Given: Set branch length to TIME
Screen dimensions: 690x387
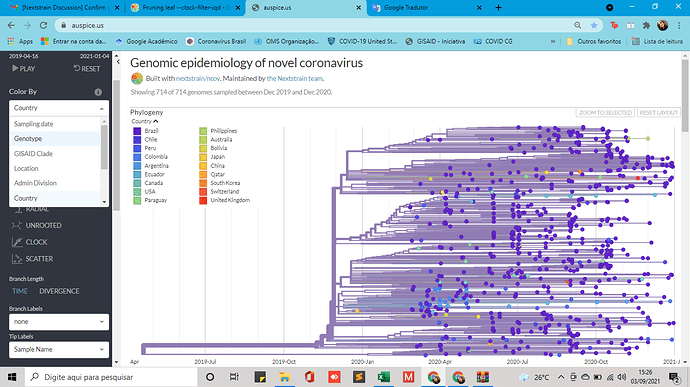Looking at the screenshot, I should point(20,291).
